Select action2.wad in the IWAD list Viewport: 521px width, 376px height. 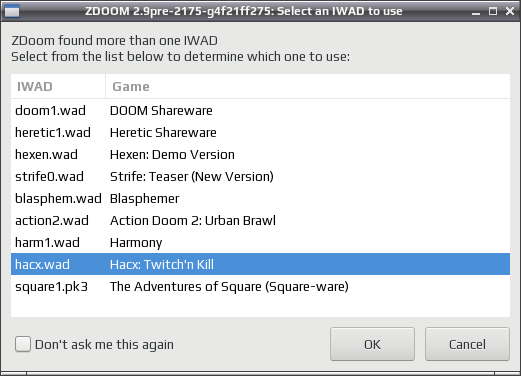click(260, 220)
